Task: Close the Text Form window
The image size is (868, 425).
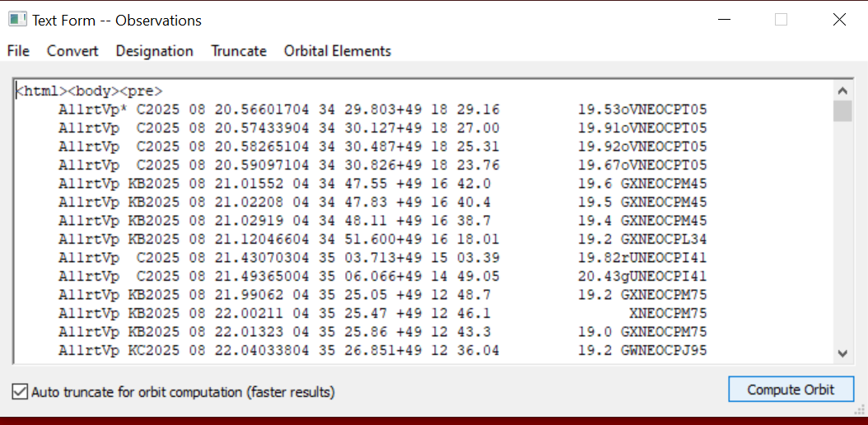Action: coord(839,20)
